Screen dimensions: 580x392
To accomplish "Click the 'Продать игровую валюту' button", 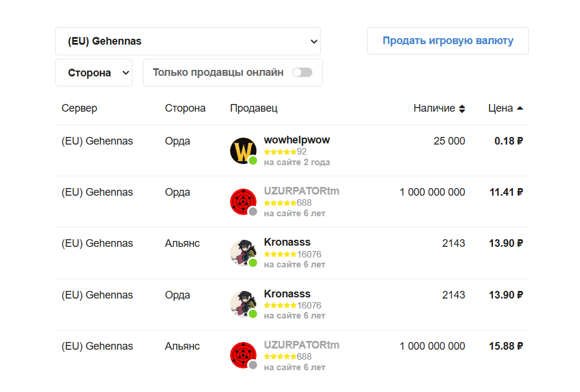I will coord(448,41).
